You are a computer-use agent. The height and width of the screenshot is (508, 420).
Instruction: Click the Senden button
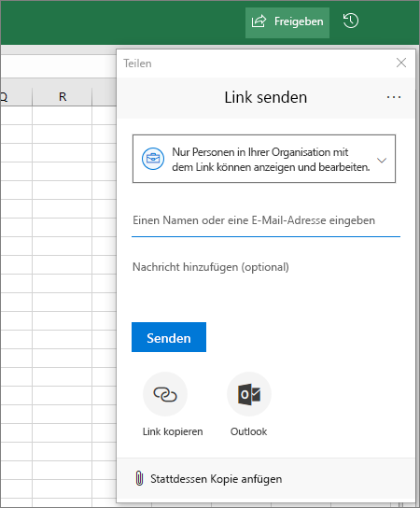click(169, 337)
